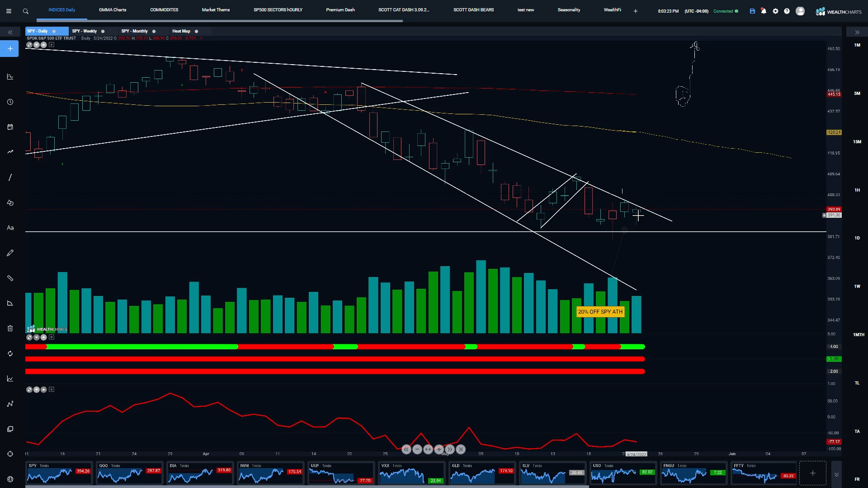The width and height of the screenshot is (868, 488).
Task: Open the calendar tool in left sidebar
Action: tap(10, 127)
